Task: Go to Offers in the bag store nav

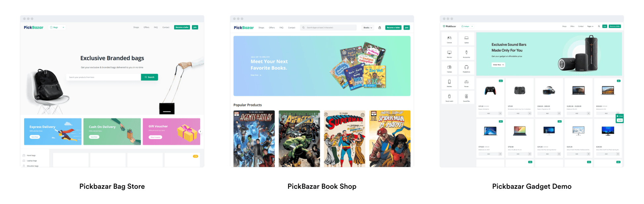Action: pos(146,27)
